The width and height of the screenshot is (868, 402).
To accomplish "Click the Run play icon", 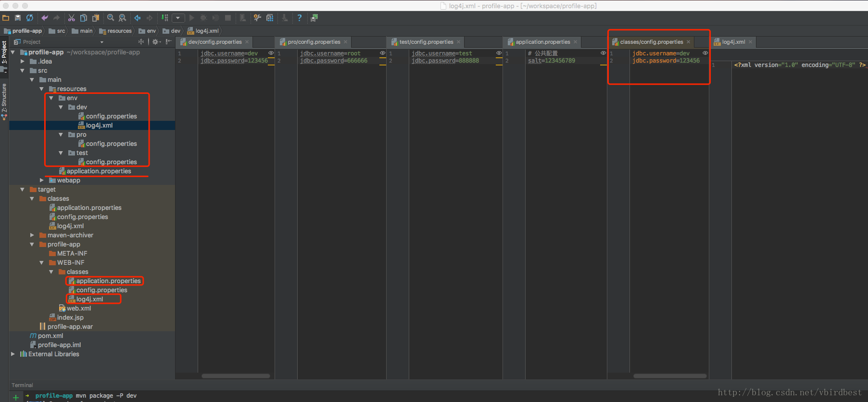I will click(x=192, y=18).
